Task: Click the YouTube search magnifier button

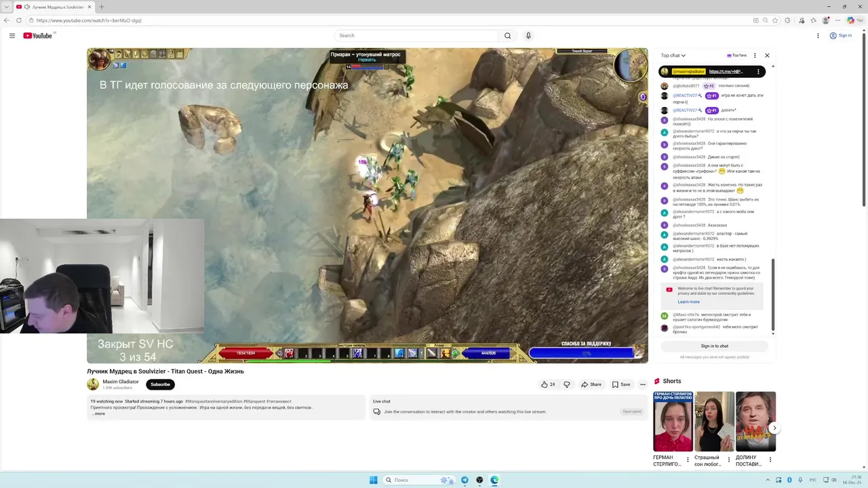Action: coord(507,35)
